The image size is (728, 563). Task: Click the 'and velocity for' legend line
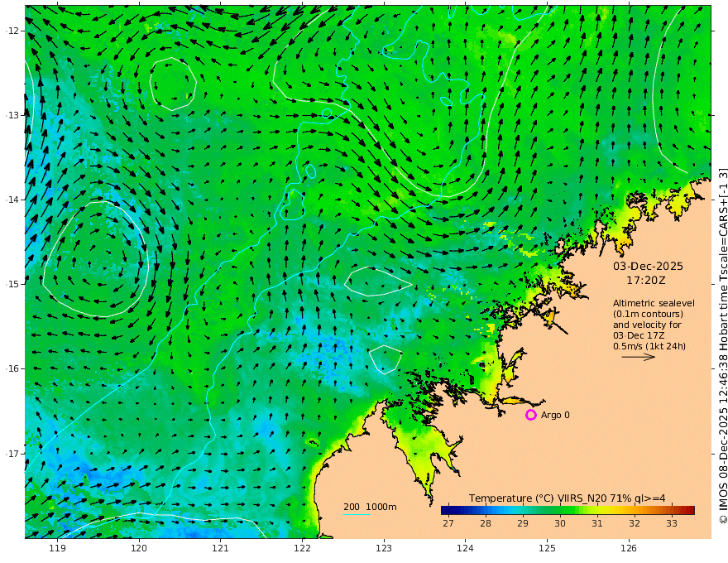pyautogui.click(x=647, y=325)
